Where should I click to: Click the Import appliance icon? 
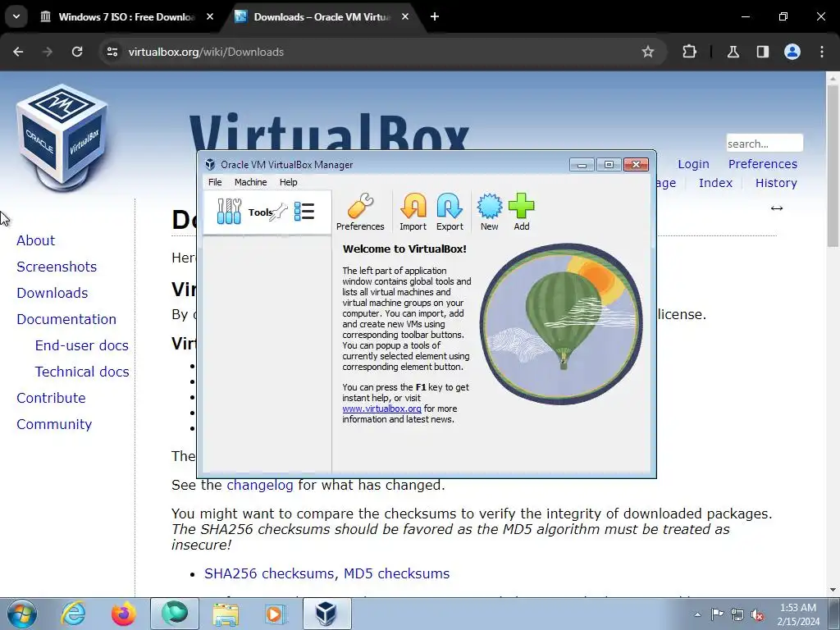(413, 212)
